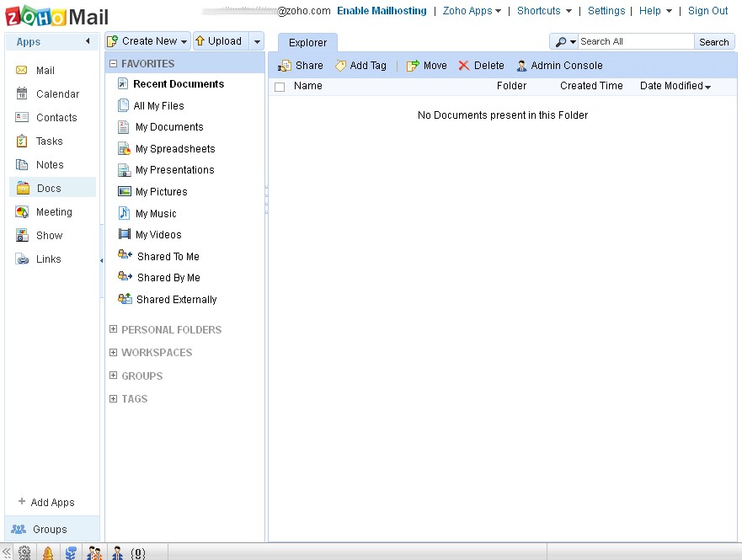Click Sign Out link
742x560 pixels.
[707, 11]
